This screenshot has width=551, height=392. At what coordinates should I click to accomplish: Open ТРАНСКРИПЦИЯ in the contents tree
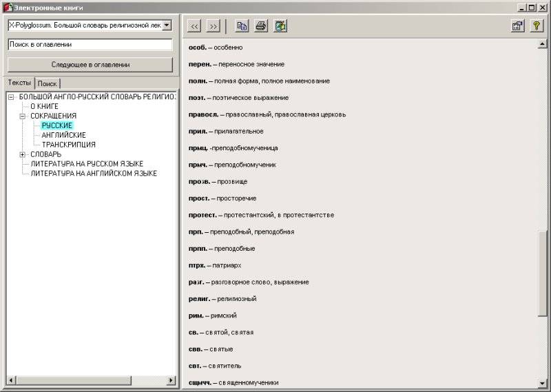click(68, 145)
